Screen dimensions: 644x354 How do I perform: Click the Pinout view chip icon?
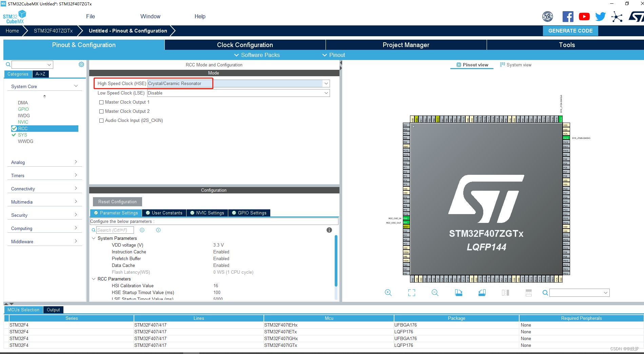tap(459, 65)
